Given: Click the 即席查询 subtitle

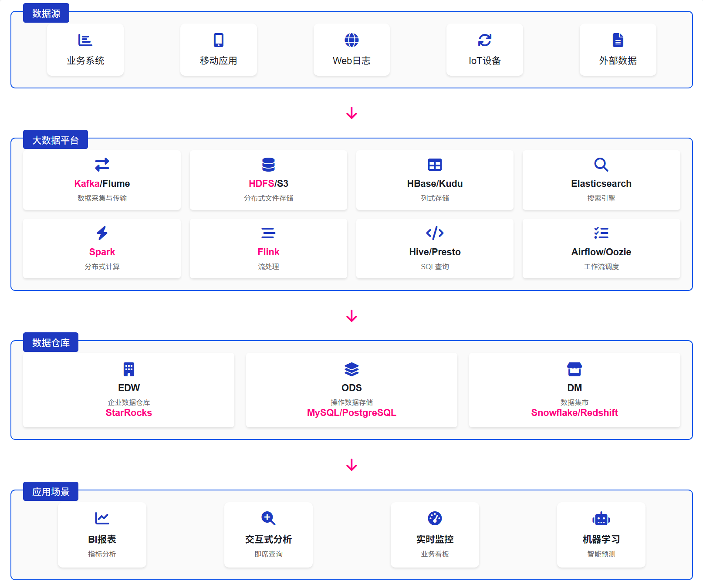Looking at the screenshot, I should (x=268, y=554).
